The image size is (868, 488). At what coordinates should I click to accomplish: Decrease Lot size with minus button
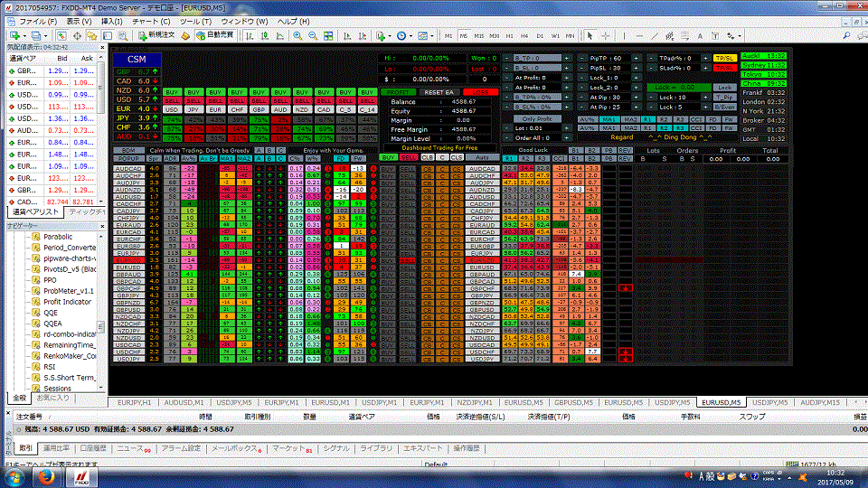(x=506, y=128)
